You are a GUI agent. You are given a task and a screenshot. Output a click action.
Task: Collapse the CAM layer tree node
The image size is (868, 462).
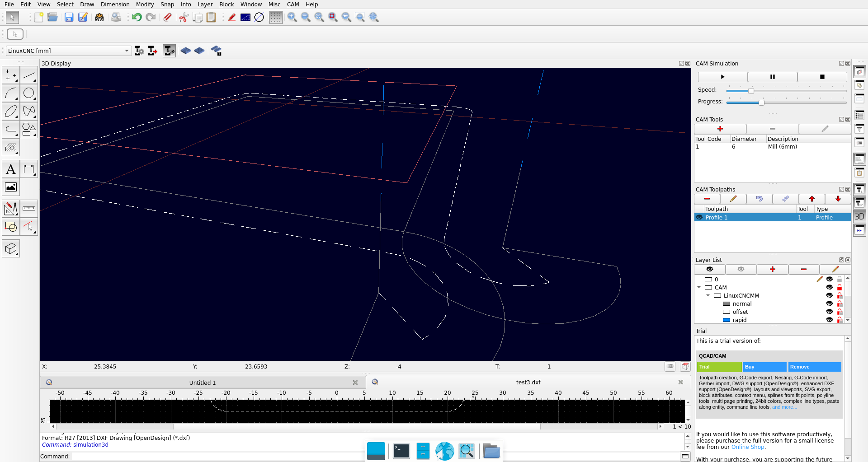click(699, 287)
